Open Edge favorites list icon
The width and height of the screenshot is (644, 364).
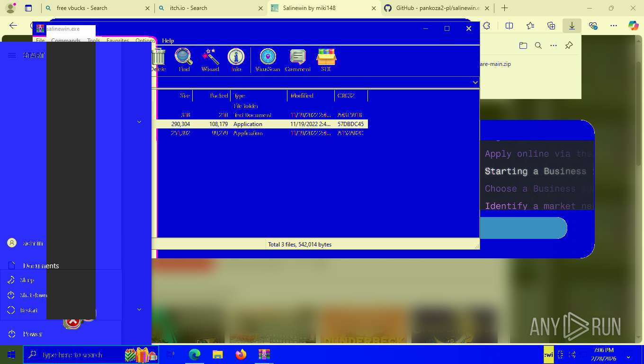coord(530,26)
